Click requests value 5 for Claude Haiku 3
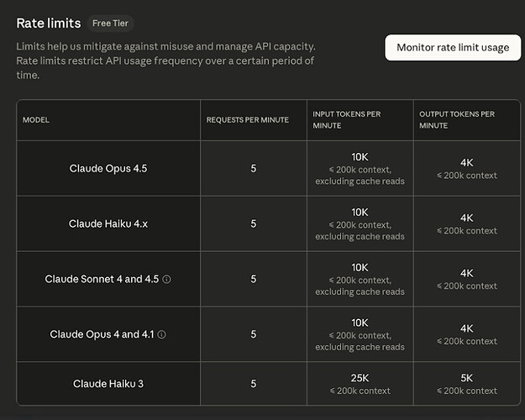 tap(254, 384)
